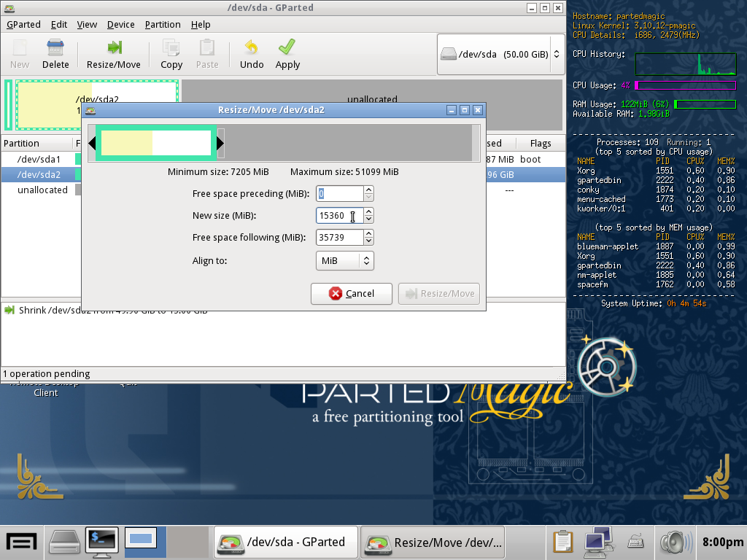Open the Device menu
This screenshot has height=560, width=747.
point(120,24)
